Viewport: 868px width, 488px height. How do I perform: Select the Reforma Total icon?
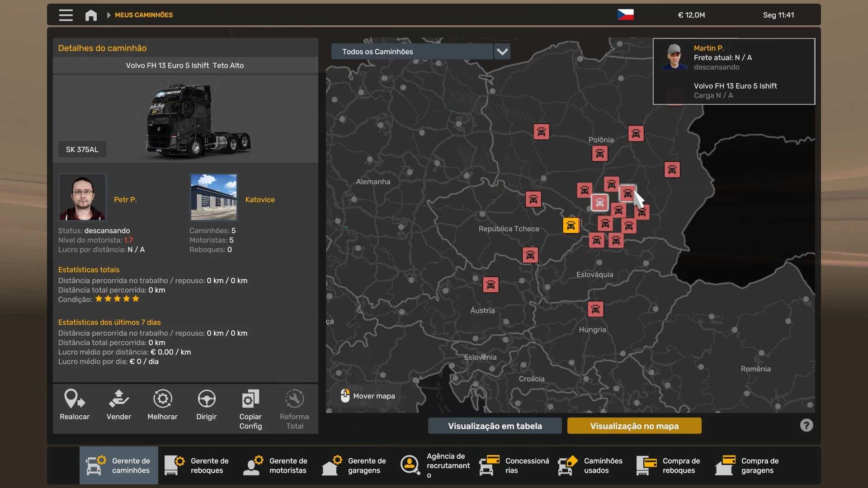294,399
